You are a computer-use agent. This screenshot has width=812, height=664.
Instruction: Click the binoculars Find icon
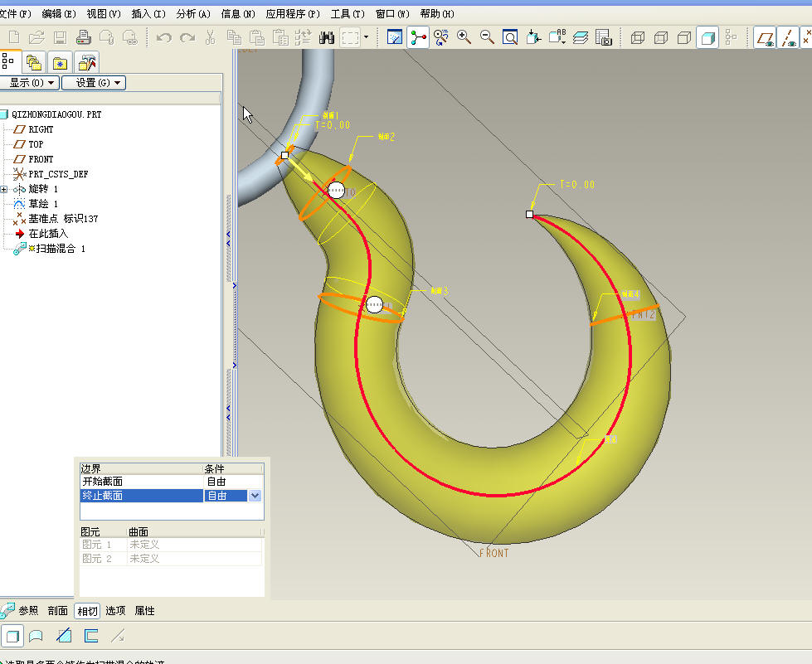click(326, 37)
